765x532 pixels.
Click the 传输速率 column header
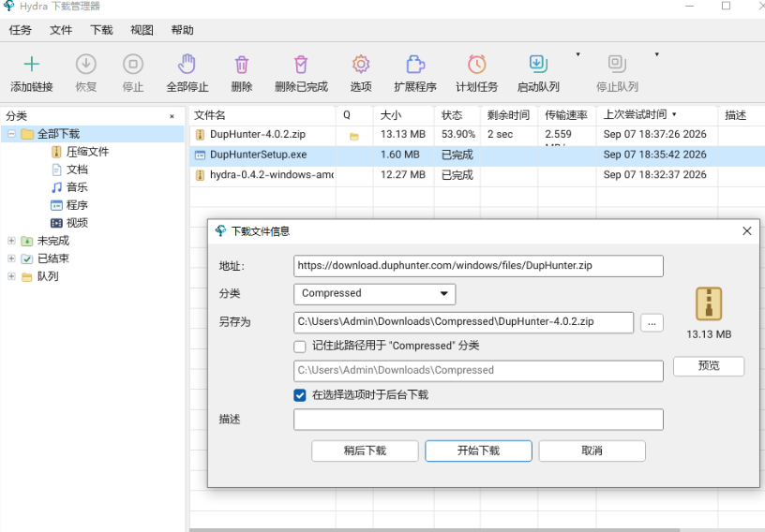(566, 115)
